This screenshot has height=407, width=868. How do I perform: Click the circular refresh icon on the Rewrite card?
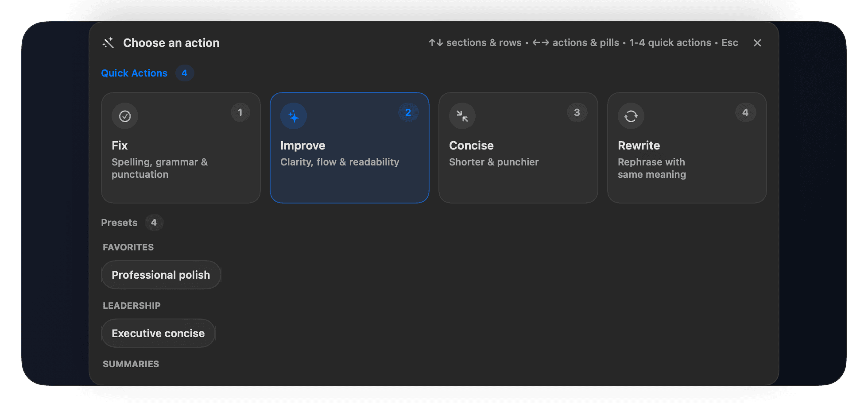click(631, 116)
